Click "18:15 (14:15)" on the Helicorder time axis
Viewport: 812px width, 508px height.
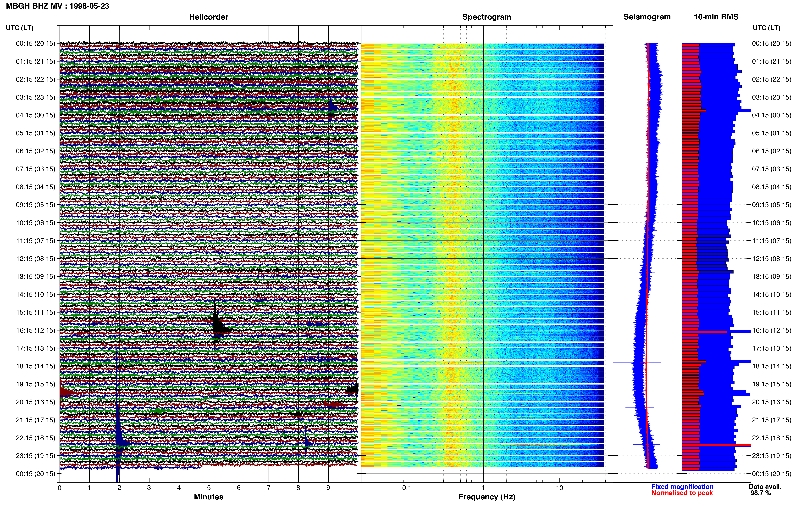(36, 366)
